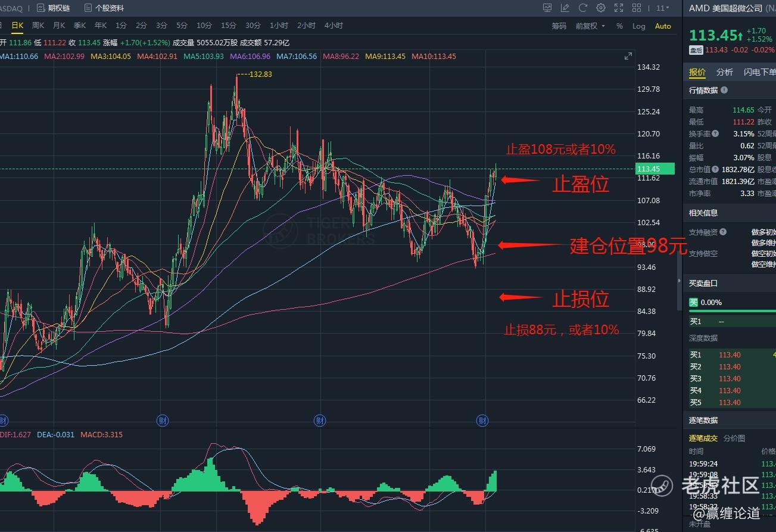Select the 3分 interval
The width and height of the screenshot is (776, 532).
pos(161,26)
